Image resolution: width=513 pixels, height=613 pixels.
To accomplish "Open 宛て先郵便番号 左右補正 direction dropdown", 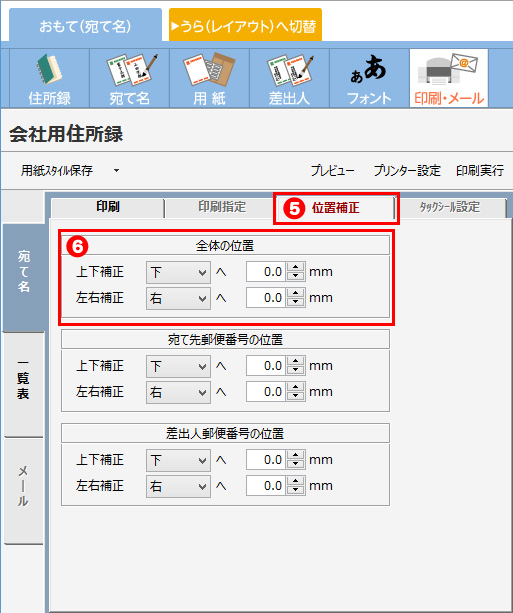I will click(178, 392).
